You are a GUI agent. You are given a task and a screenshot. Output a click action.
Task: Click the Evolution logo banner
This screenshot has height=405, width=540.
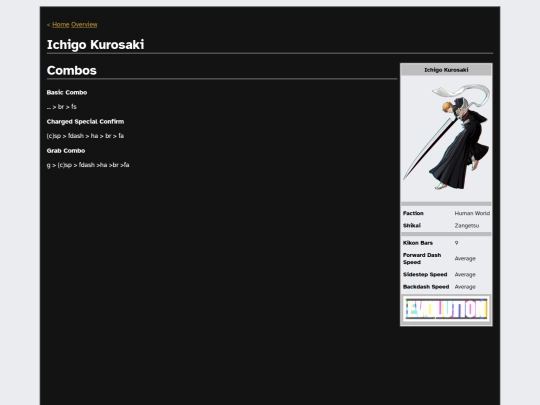446,309
